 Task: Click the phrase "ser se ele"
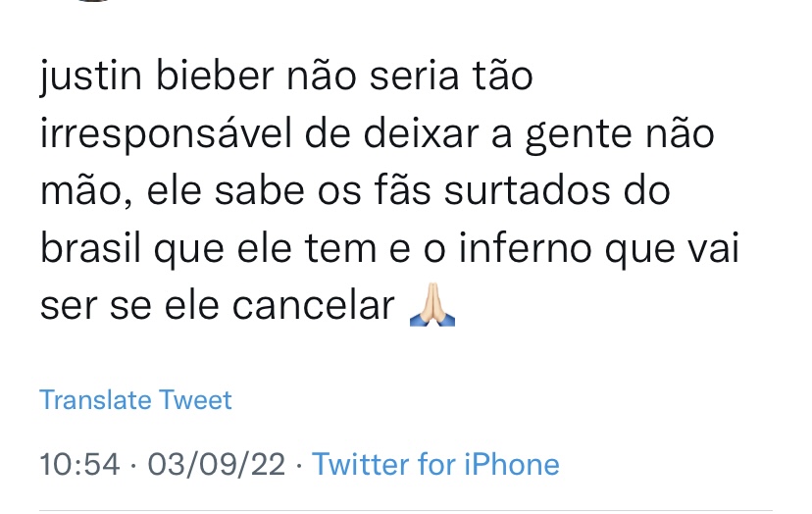tap(130, 306)
